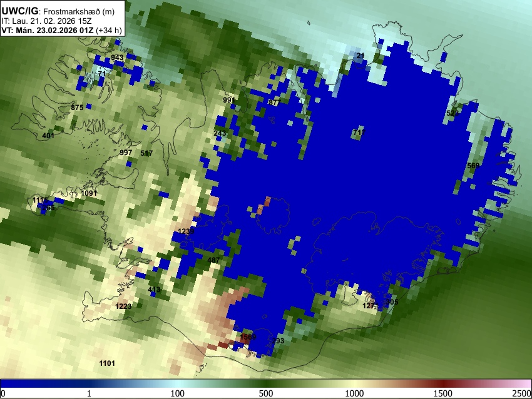Click the 243 map value
Screen dimensions: 532x399
point(220,133)
